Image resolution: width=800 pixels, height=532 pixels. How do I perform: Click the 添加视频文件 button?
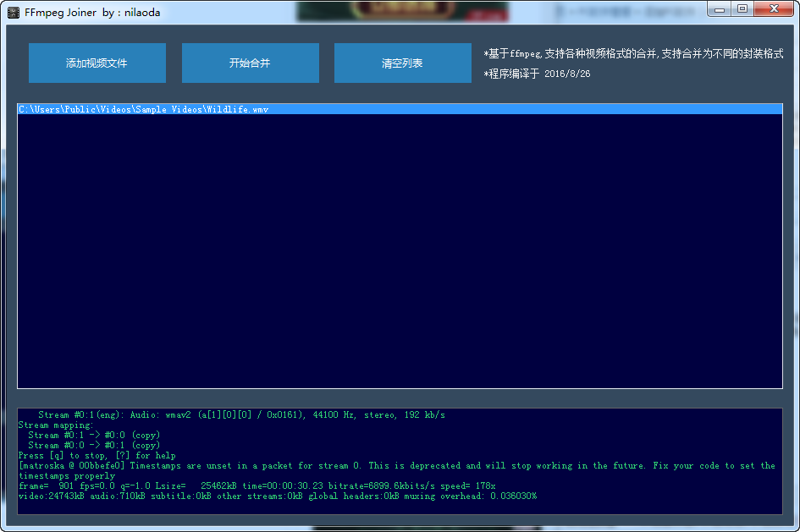tap(97, 63)
